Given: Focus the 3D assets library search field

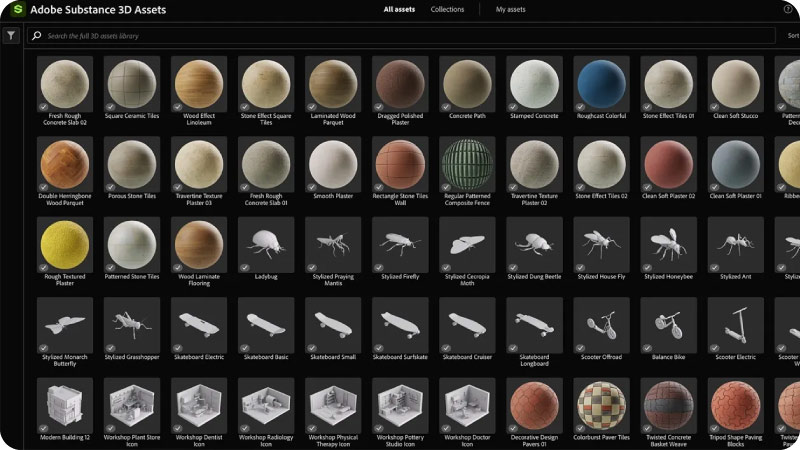Looking at the screenshot, I should click(x=401, y=36).
